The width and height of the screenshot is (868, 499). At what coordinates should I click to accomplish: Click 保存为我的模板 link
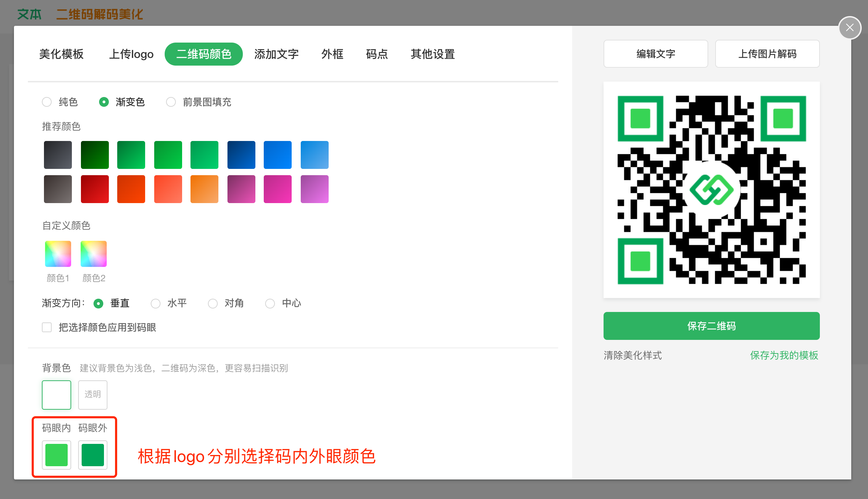(x=784, y=355)
